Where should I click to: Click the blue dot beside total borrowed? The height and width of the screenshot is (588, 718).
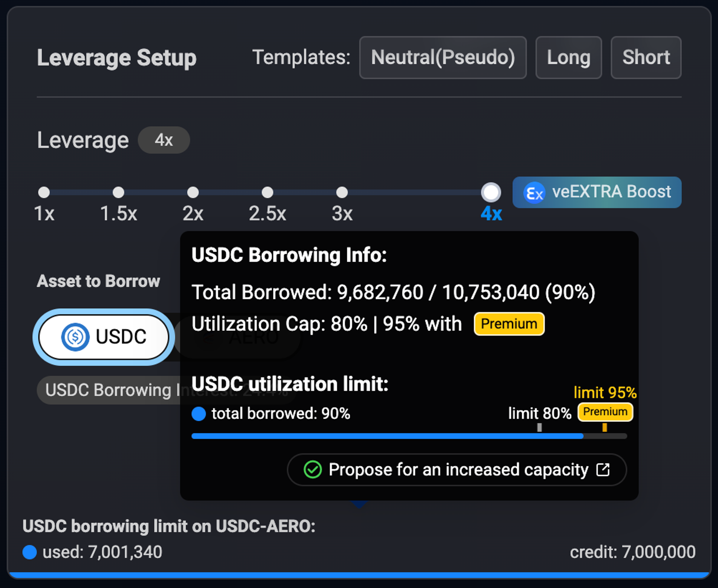[199, 414]
